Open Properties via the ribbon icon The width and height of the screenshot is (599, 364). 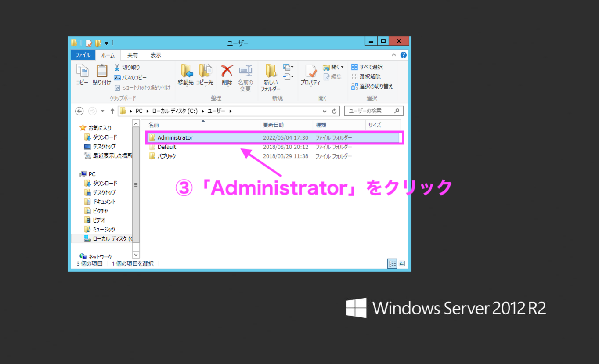(x=310, y=72)
